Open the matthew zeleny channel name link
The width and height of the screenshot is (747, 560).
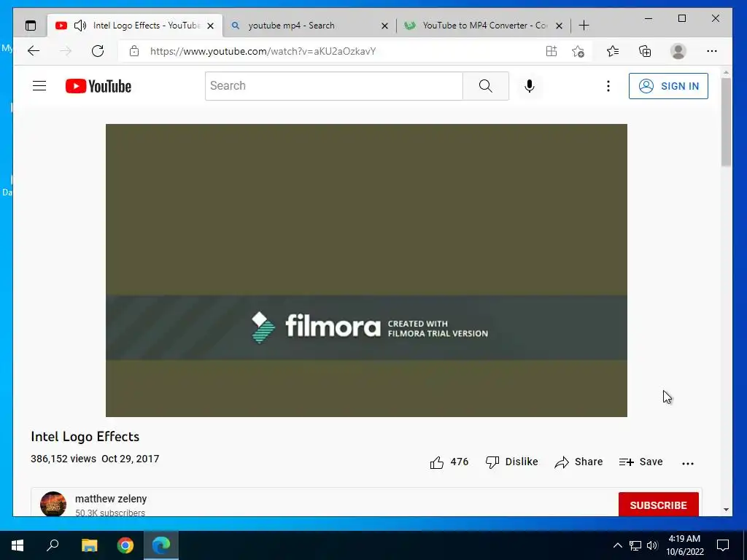click(111, 499)
